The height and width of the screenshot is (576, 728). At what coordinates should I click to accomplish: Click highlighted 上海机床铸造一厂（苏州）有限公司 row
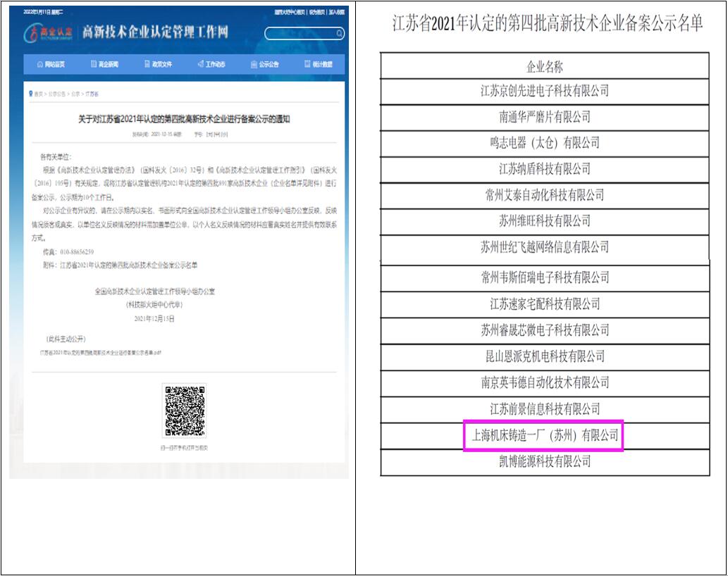[544, 436]
